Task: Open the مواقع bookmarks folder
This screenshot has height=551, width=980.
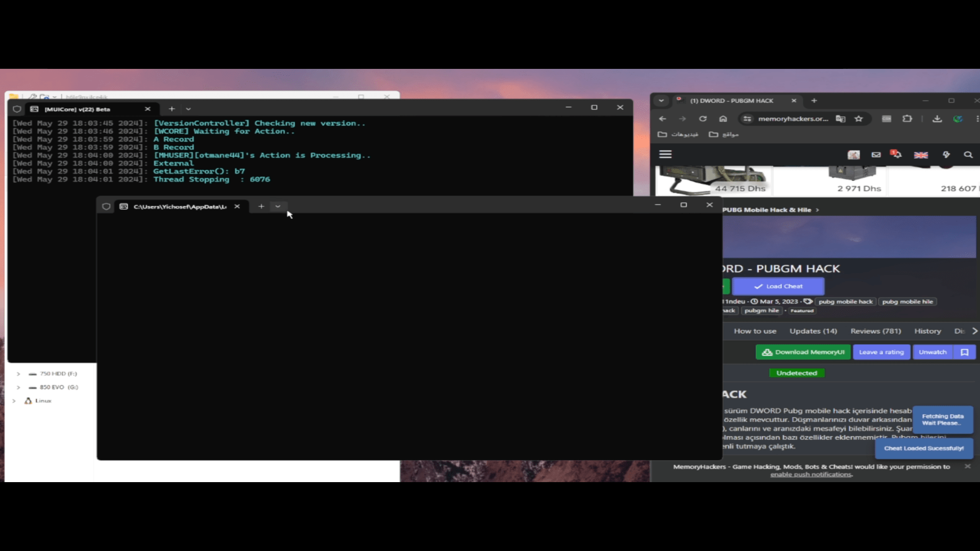Action: click(x=724, y=134)
